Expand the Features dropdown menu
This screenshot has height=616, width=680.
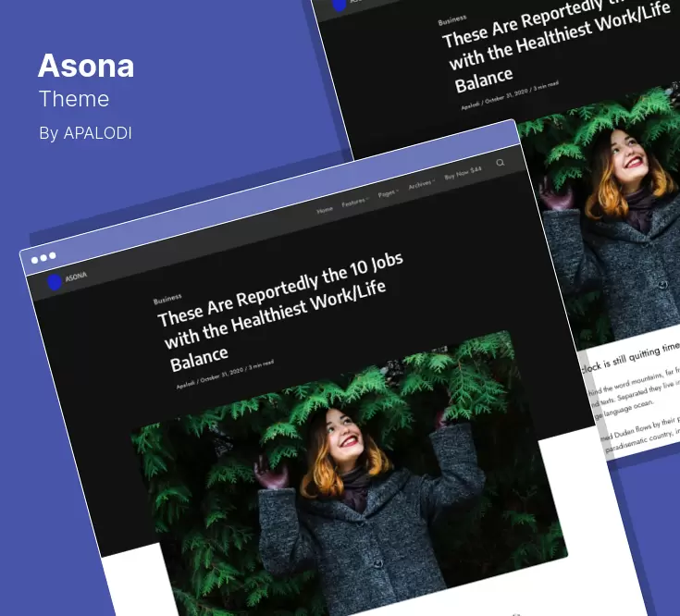pos(354,202)
